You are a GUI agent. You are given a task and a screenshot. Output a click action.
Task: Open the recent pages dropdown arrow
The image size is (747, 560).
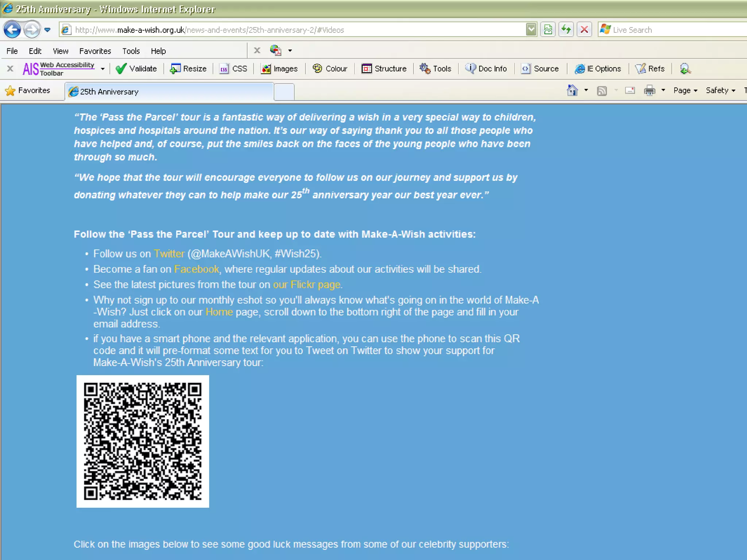pyautogui.click(x=47, y=30)
